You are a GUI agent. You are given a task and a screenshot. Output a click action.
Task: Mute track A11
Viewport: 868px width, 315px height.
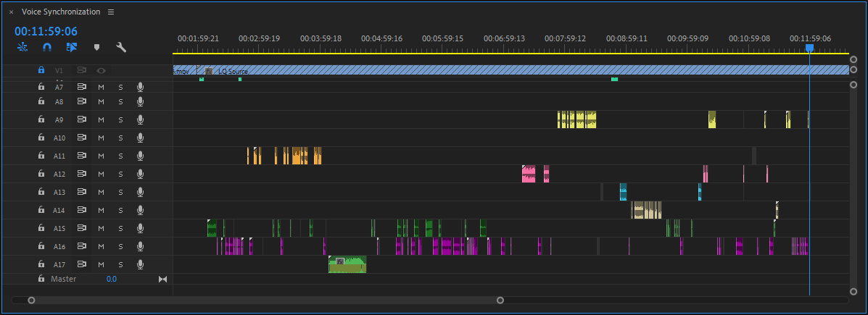101,156
